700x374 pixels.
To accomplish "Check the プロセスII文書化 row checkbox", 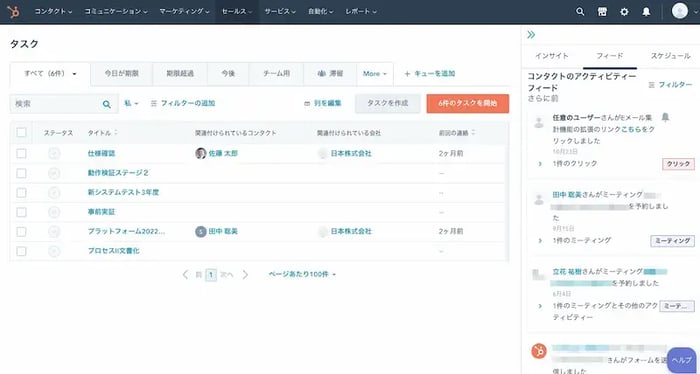I will (x=21, y=251).
